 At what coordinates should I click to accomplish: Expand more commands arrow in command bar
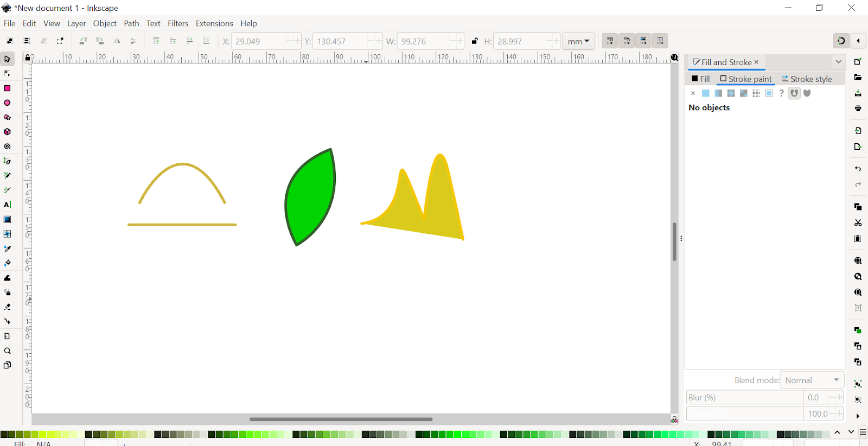point(858,416)
